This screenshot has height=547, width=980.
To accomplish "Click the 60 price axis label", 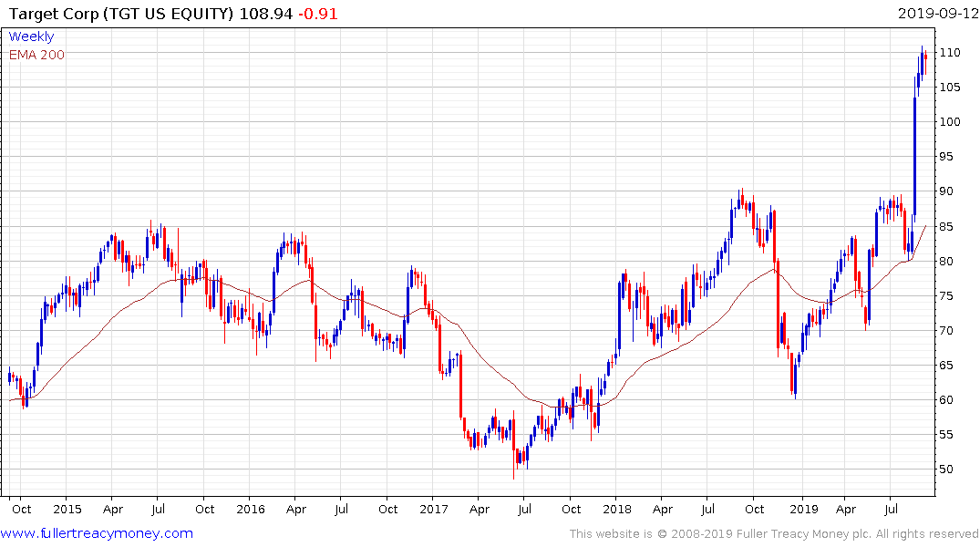I will pyautogui.click(x=946, y=400).
